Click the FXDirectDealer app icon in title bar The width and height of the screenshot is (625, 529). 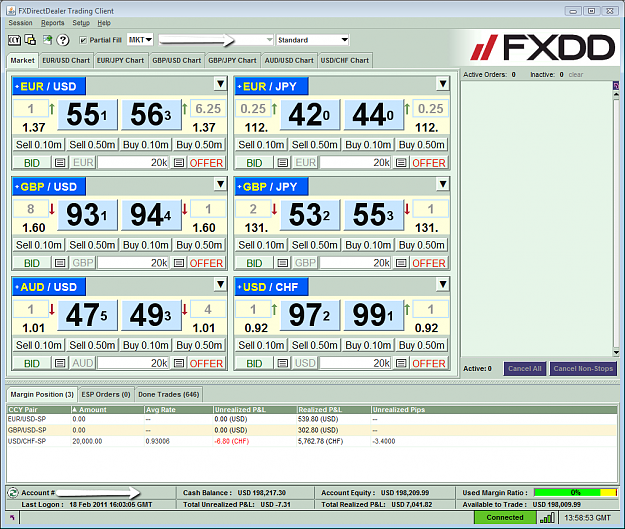tap(11, 11)
